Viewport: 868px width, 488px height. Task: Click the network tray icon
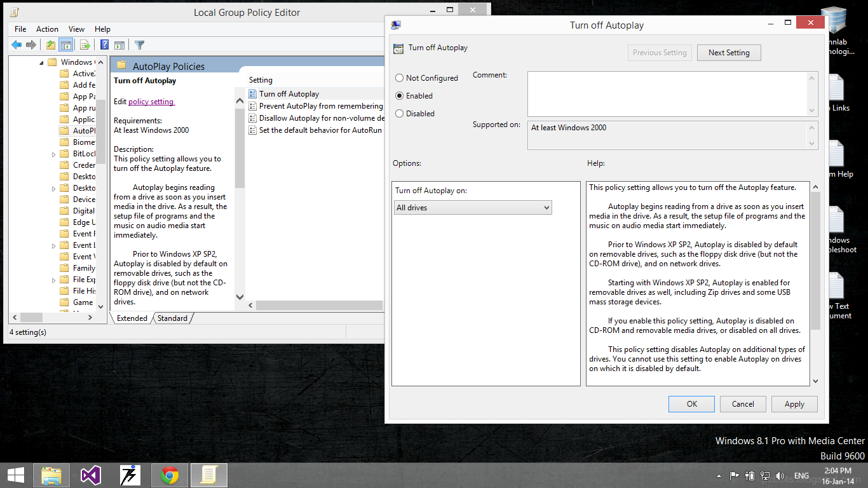point(765,475)
